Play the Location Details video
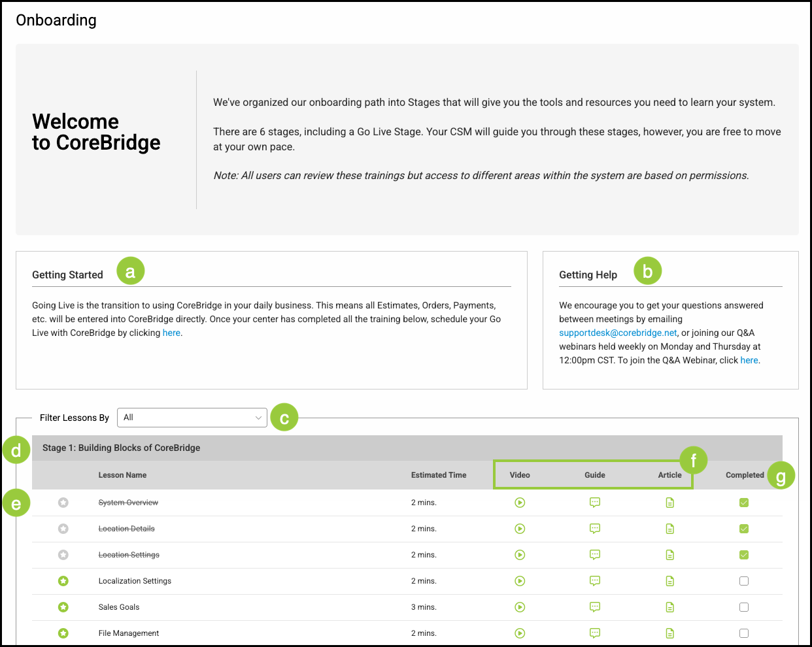This screenshot has width=812, height=647. click(x=520, y=529)
